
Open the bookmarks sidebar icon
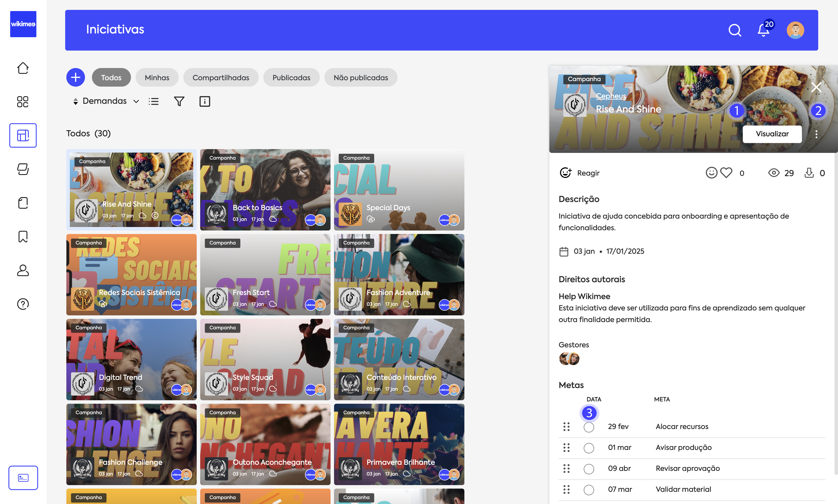23,236
